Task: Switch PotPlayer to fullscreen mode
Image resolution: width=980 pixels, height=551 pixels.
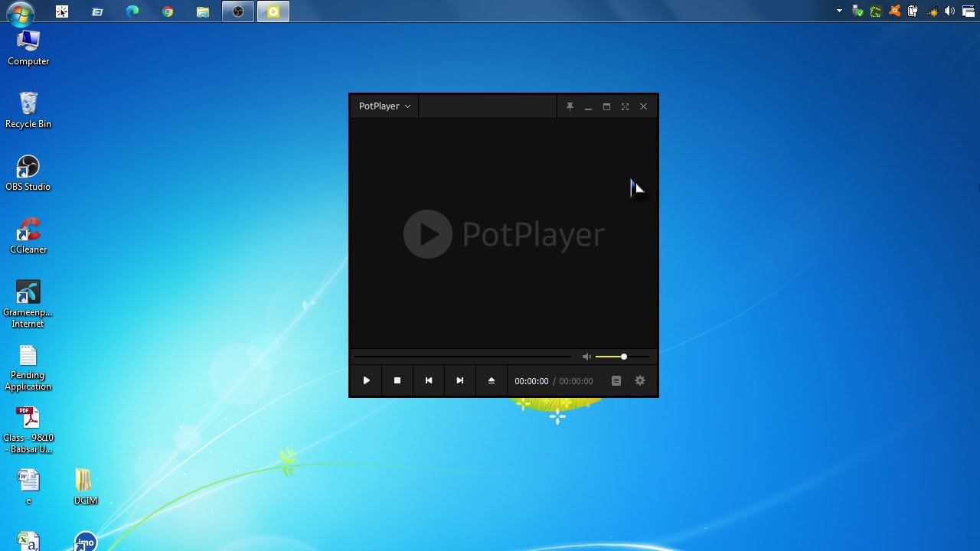Action: pyautogui.click(x=625, y=106)
